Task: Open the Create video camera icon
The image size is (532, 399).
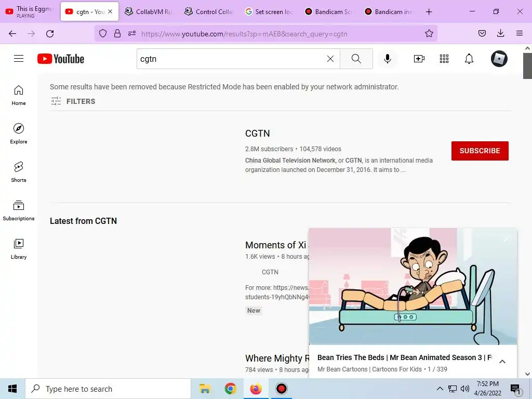Action: pos(419,59)
